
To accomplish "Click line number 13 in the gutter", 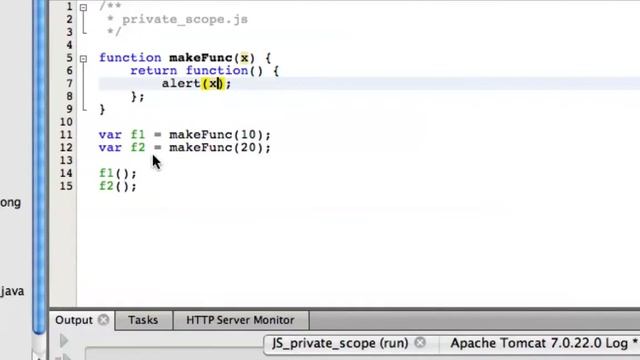I will pyautogui.click(x=66, y=160).
